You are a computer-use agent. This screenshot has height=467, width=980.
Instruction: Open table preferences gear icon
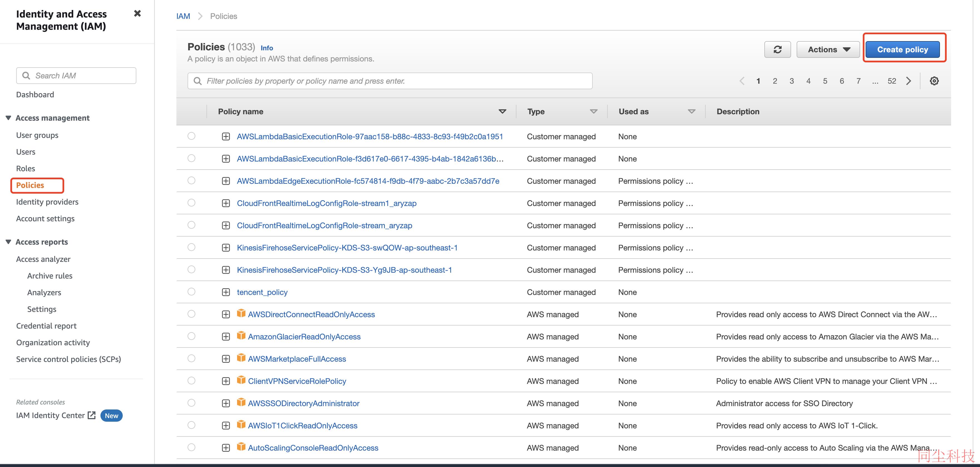pyautogui.click(x=934, y=81)
